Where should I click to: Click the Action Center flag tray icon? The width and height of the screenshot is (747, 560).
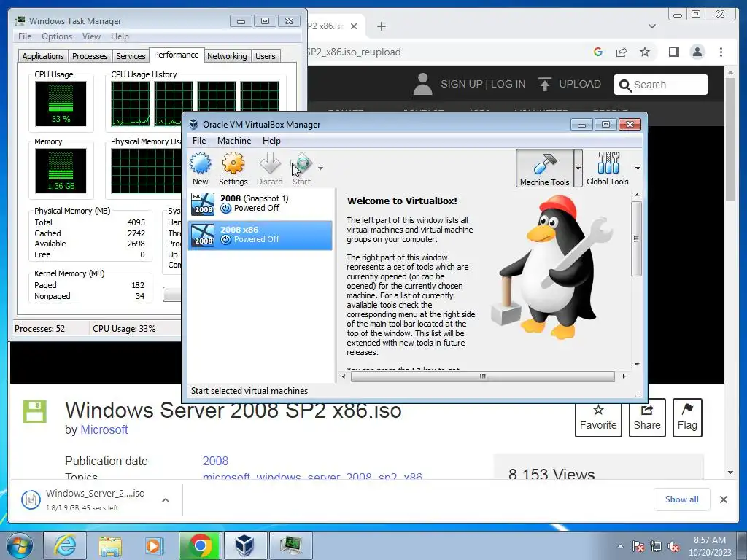click(x=638, y=546)
